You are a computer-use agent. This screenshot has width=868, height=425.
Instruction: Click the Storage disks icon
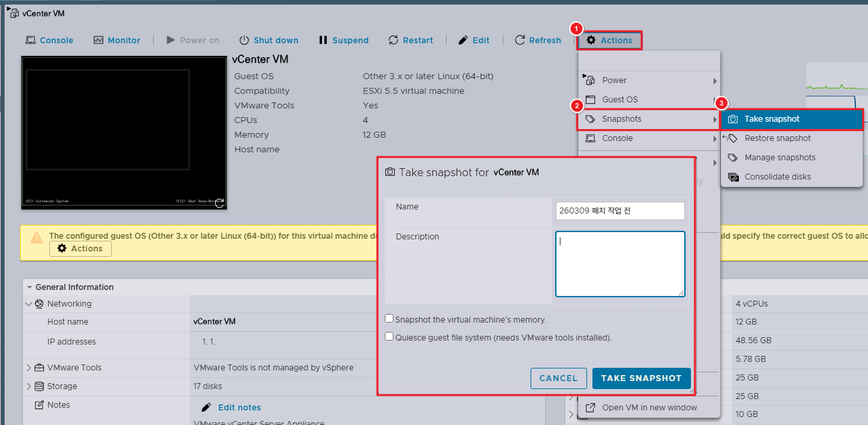tap(39, 386)
